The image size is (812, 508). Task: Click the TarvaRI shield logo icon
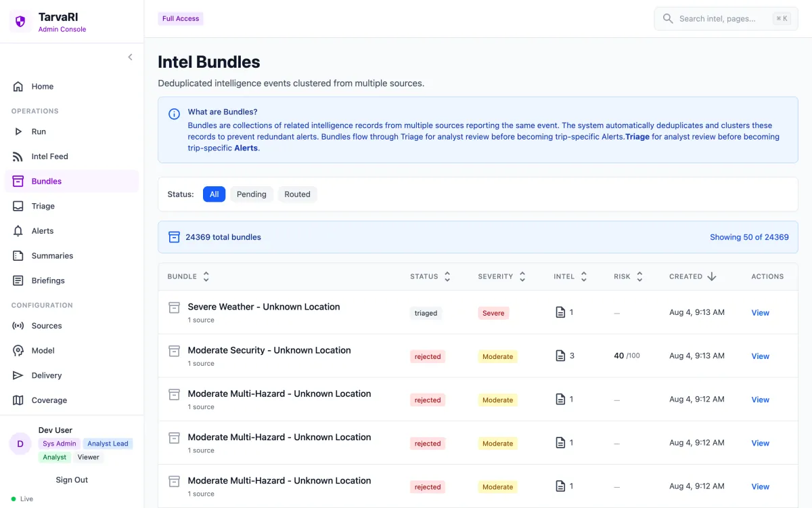(20, 22)
